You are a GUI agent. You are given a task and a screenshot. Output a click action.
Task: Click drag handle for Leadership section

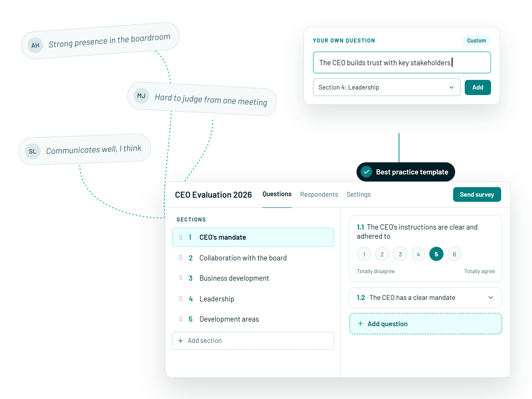pos(181,299)
